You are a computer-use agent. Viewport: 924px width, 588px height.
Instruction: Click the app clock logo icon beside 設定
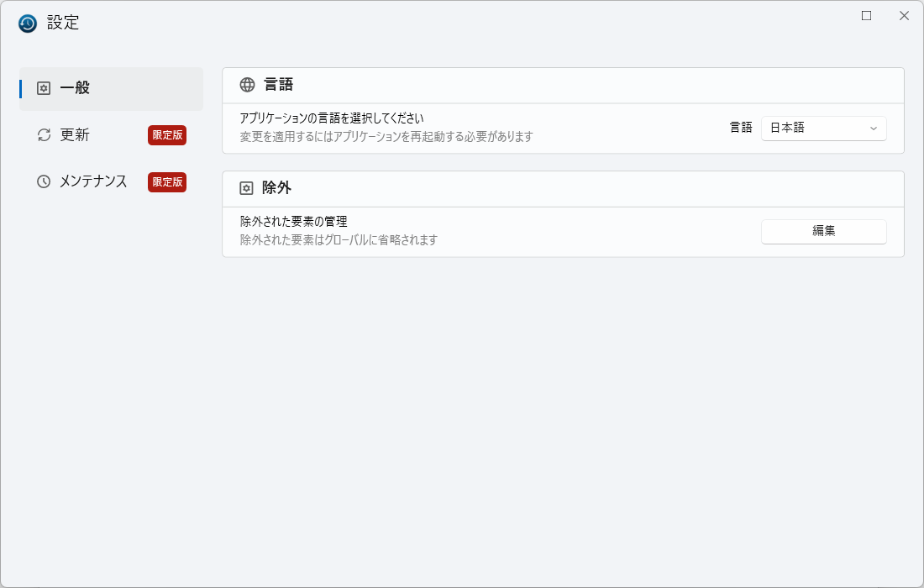(28, 23)
